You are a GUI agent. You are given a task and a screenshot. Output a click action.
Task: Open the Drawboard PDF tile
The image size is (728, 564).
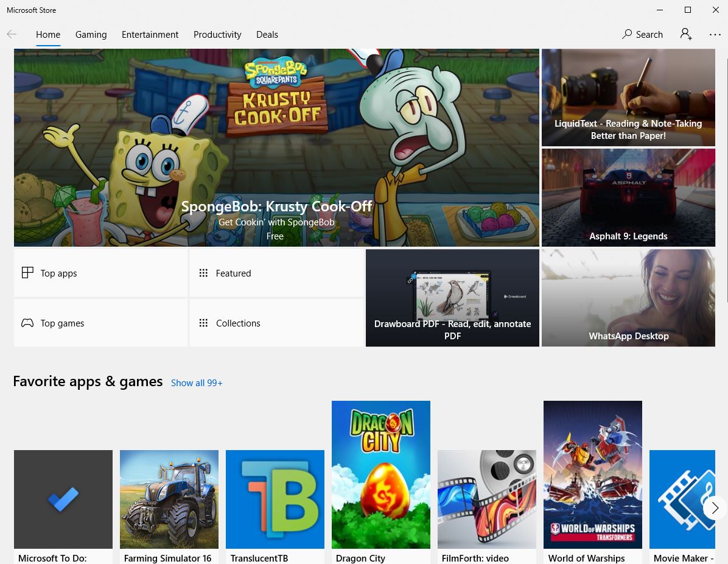click(x=452, y=298)
